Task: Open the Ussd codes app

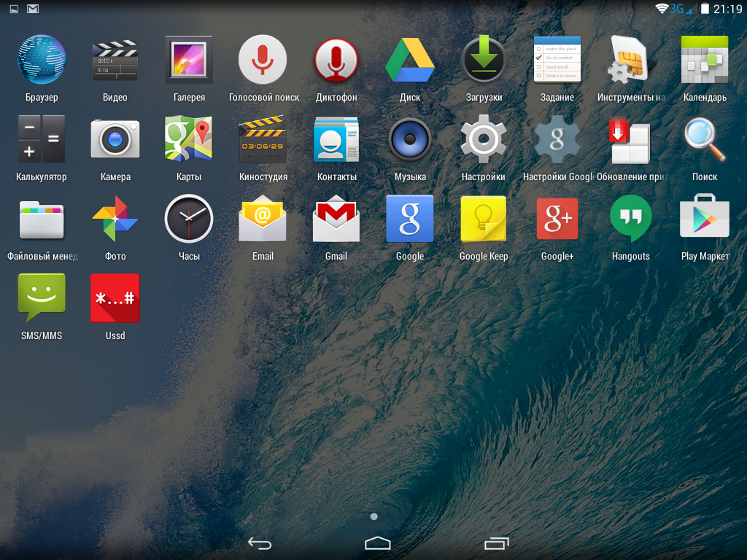Action: coord(115,298)
